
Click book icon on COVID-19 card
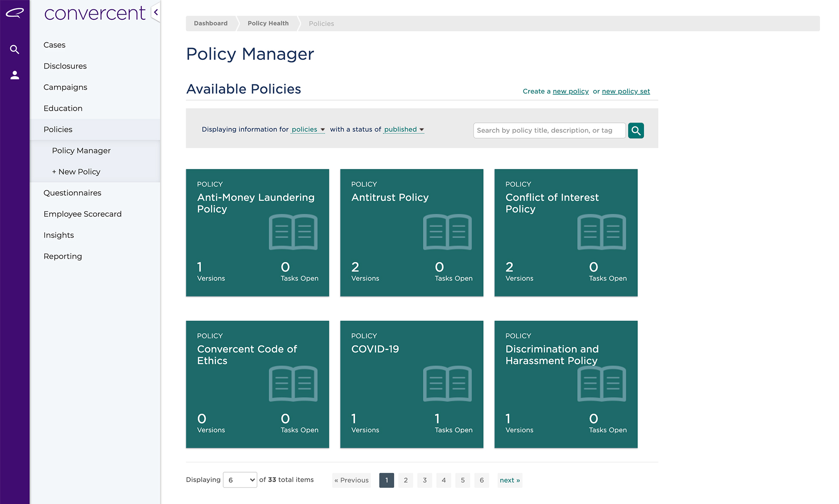[447, 384]
